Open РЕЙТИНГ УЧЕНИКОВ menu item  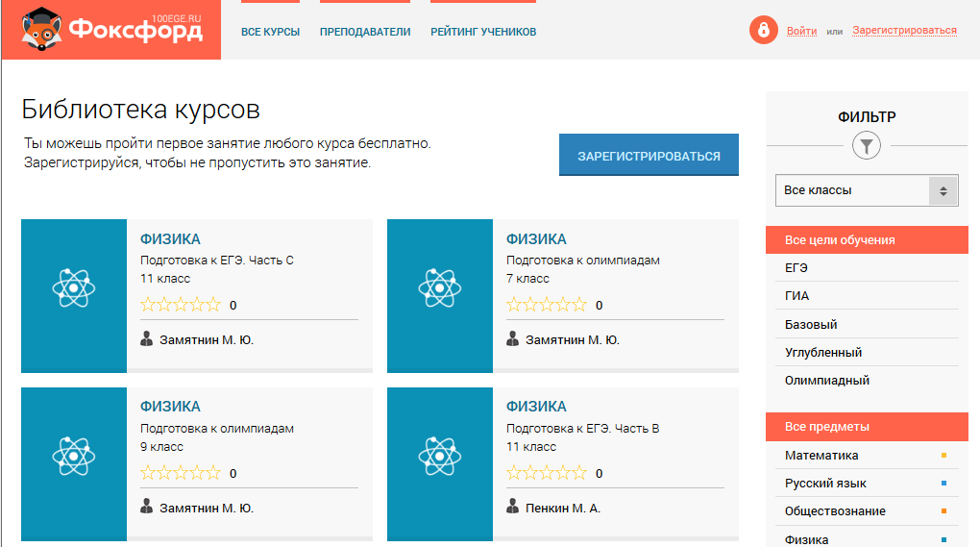coord(483,32)
